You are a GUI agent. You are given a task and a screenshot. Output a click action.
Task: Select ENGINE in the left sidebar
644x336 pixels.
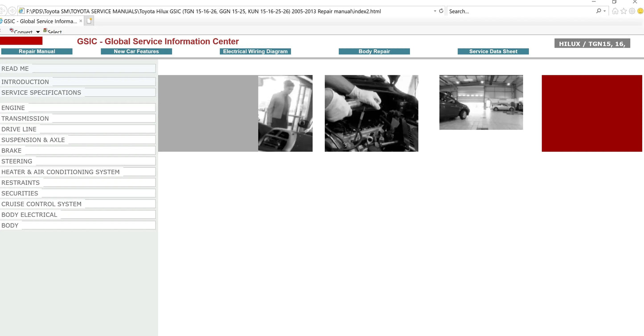click(x=13, y=108)
